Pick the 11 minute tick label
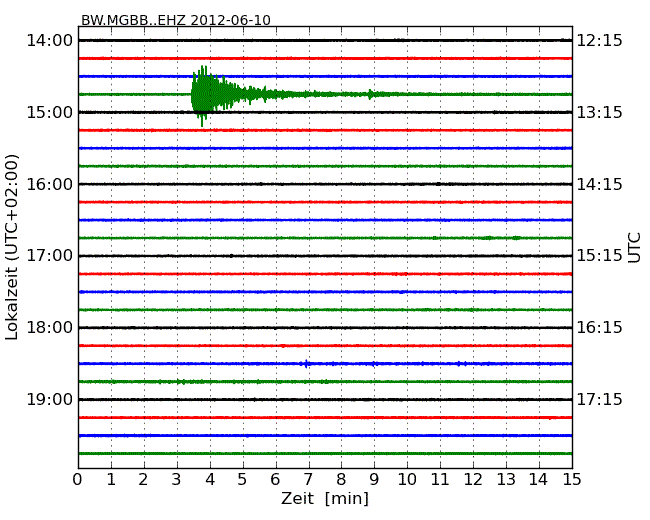Viewport: 650px width, 520px height. [x=440, y=480]
